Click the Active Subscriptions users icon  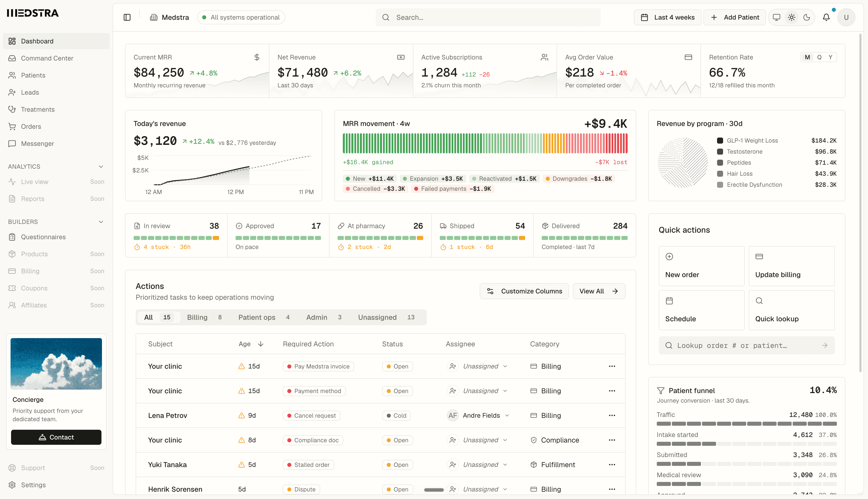pos(545,57)
